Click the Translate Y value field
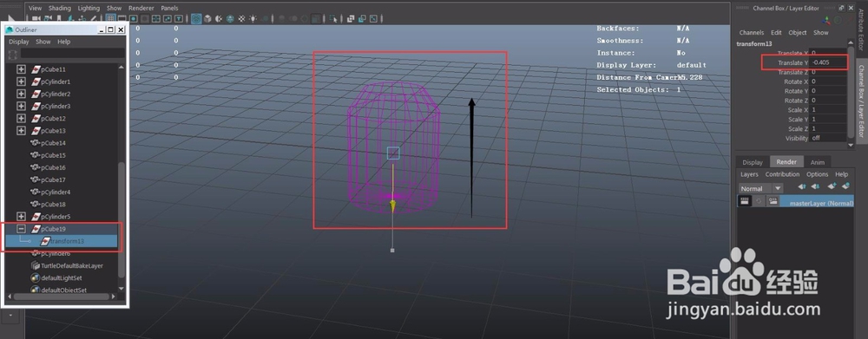Viewport: 868px width, 339px height. coord(828,62)
